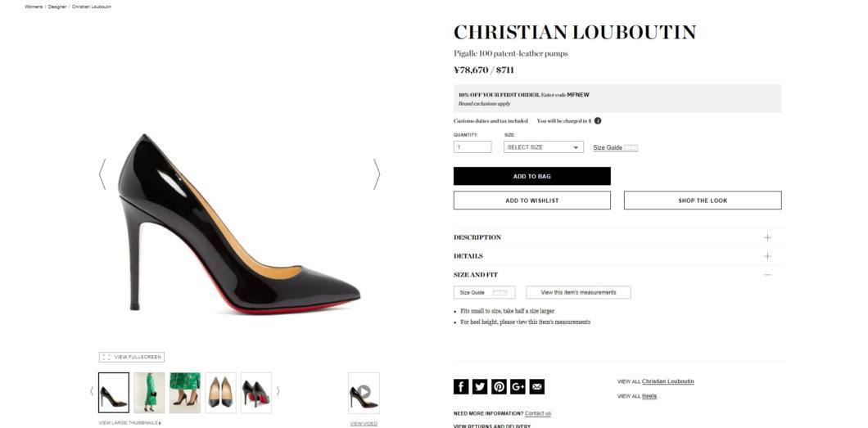The width and height of the screenshot is (868, 428).
Task: Share product via Twitter icon
Action: click(x=480, y=386)
